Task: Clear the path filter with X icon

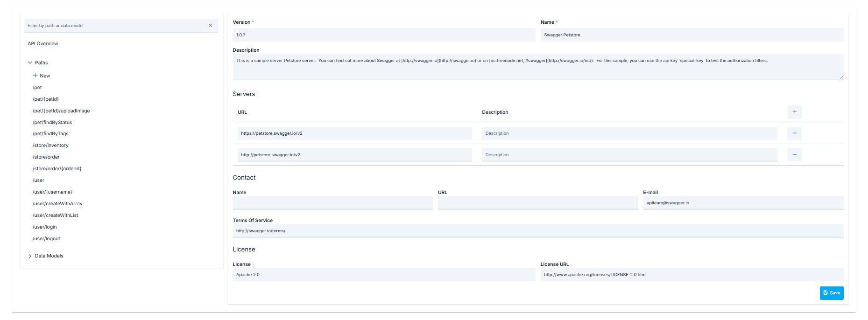Action: coord(210,26)
